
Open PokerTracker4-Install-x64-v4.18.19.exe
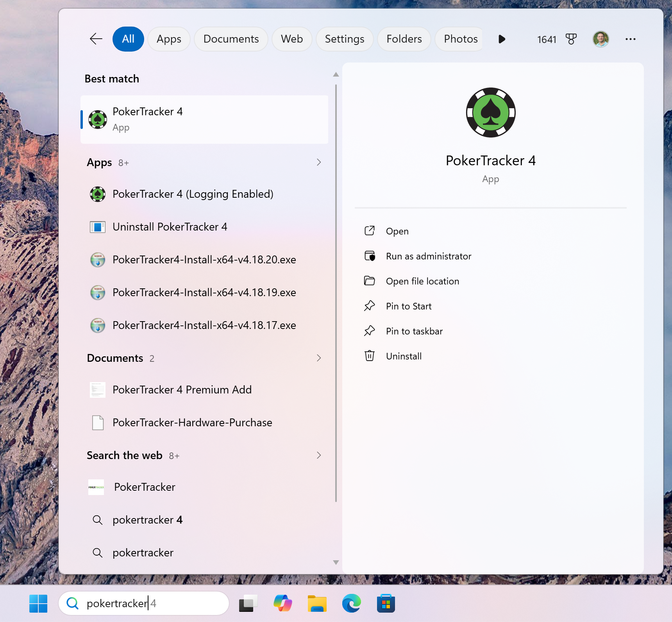(x=204, y=293)
